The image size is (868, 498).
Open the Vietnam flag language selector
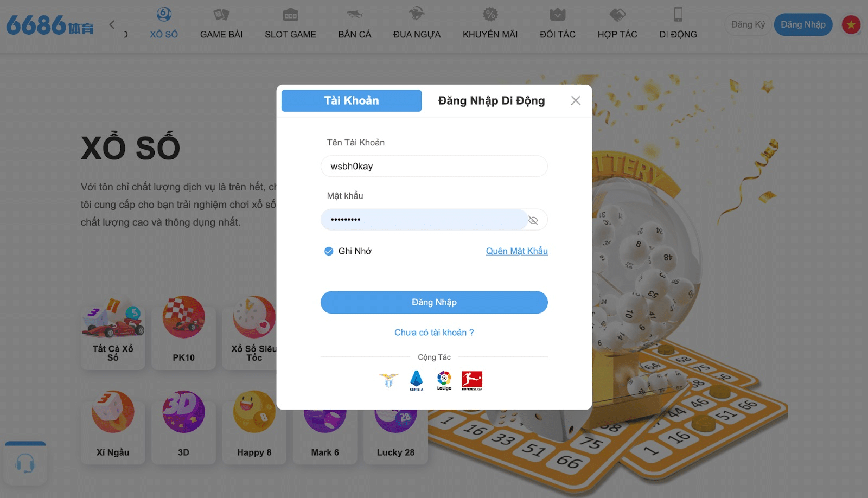coord(851,24)
